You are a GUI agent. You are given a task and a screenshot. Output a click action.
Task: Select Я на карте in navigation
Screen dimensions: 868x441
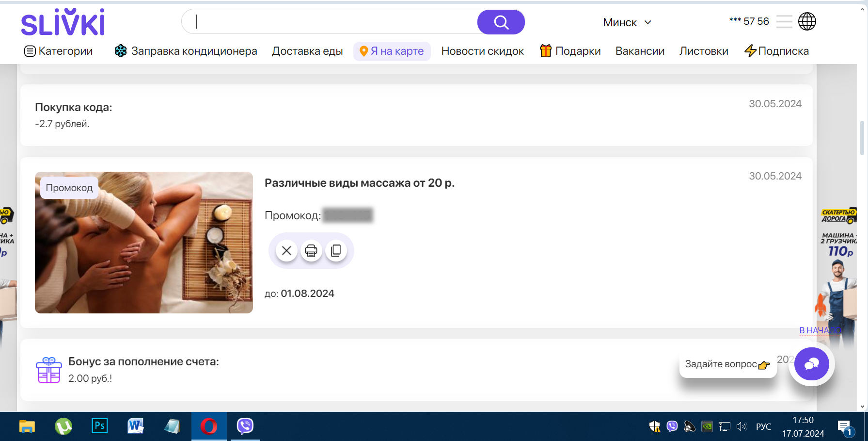pyautogui.click(x=392, y=51)
